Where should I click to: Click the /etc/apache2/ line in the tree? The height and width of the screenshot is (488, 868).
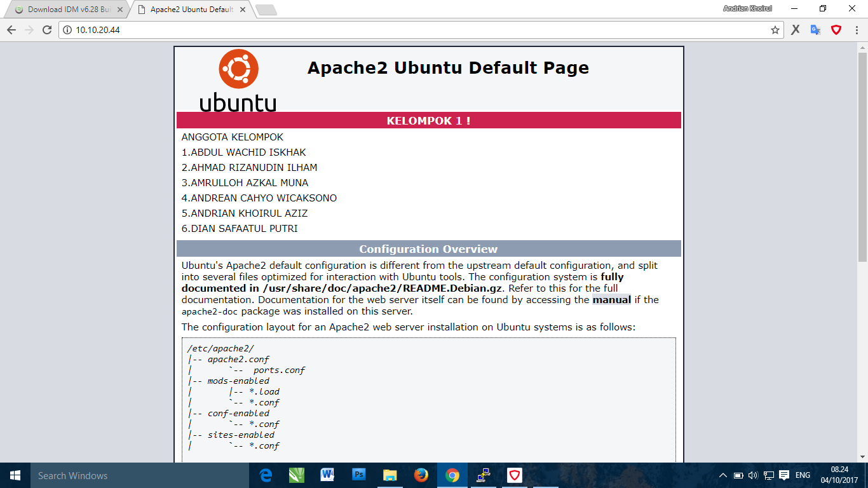click(x=220, y=348)
